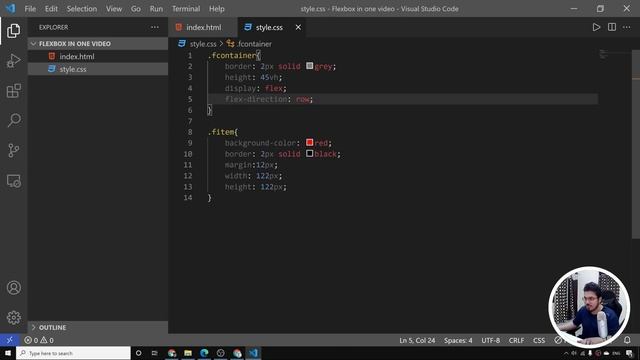The image size is (640, 360).
Task: Open Microsoft Edge from taskbar
Action: tap(204, 353)
